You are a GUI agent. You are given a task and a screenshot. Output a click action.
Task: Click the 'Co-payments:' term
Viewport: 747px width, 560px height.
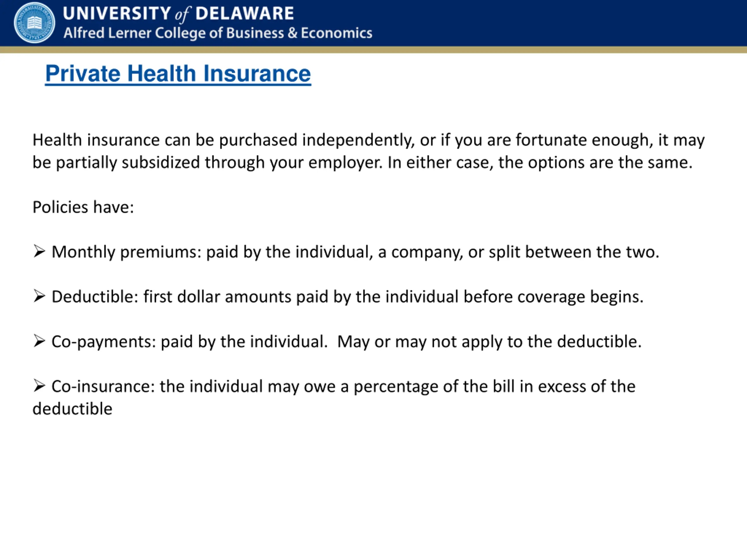pos(104,342)
